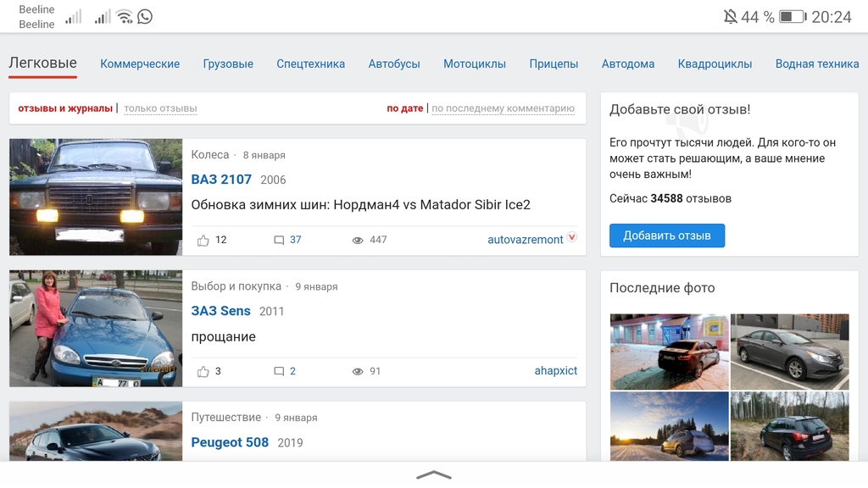Tap the views eye icon next to 447

[x=358, y=240]
